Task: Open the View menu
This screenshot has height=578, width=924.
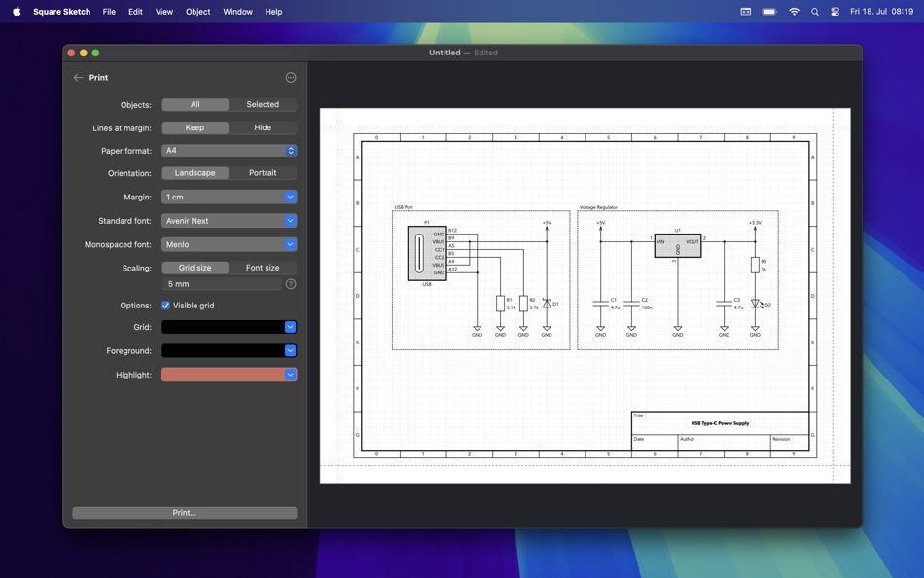Action: click(x=163, y=12)
